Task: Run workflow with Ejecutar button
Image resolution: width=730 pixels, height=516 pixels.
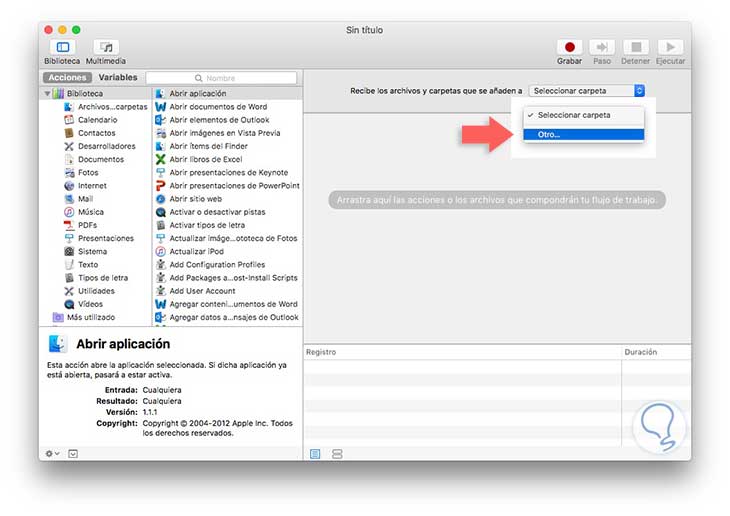Action: pyautogui.click(x=670, y=48)
